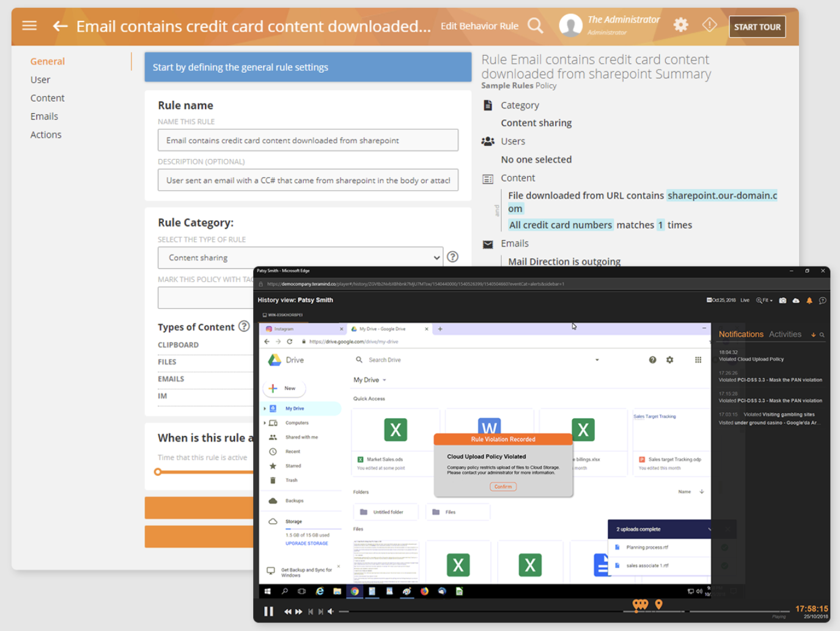This screenshot has width=840, height=631.
Task: Click the orange bell icon in player
Action: [809, 300]
